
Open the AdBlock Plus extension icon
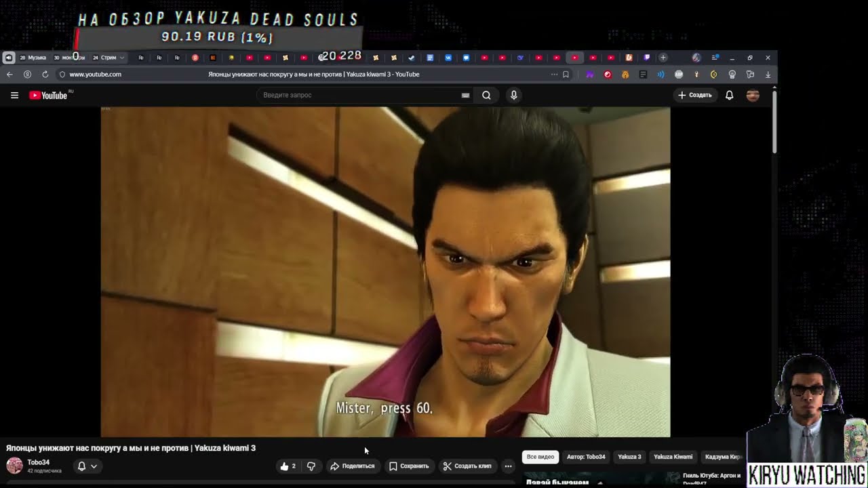point(679,75)
